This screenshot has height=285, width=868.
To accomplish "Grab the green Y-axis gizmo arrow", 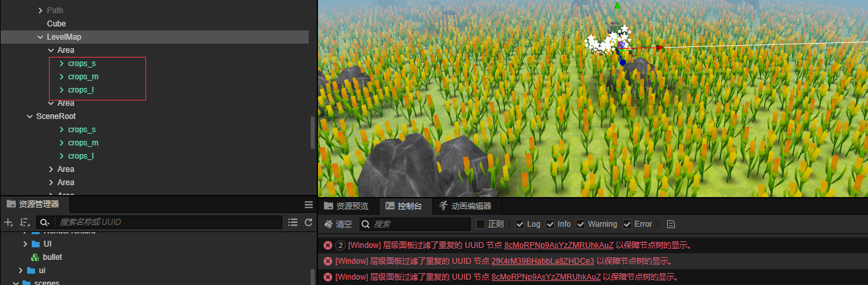I will (x=617, y=5).
